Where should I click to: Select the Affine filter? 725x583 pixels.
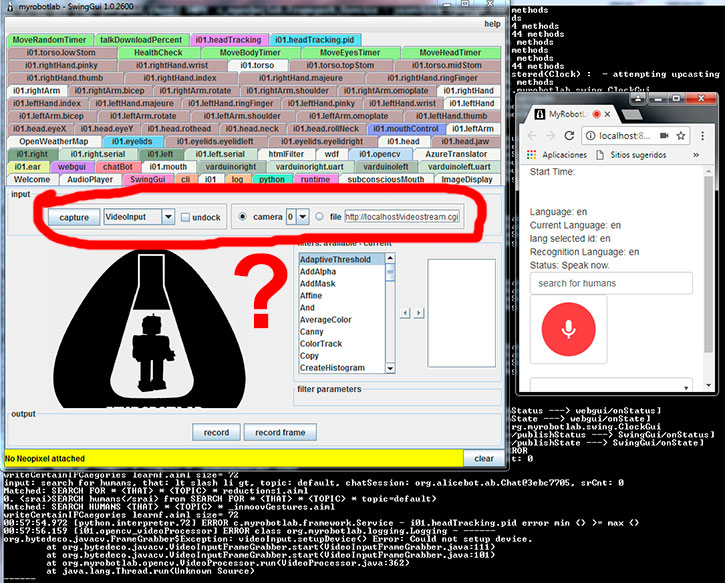coord(342,296)
